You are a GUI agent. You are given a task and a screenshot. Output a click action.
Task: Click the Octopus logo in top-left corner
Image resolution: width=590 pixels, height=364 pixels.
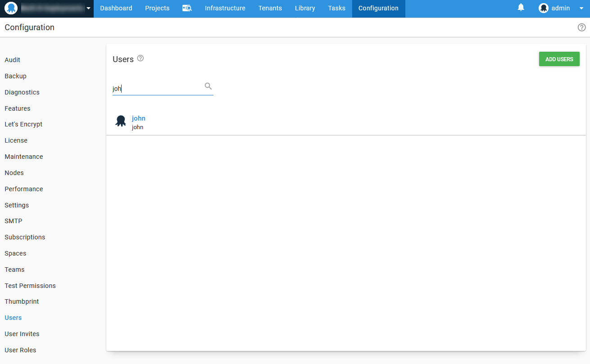click(x=11, y=8)
